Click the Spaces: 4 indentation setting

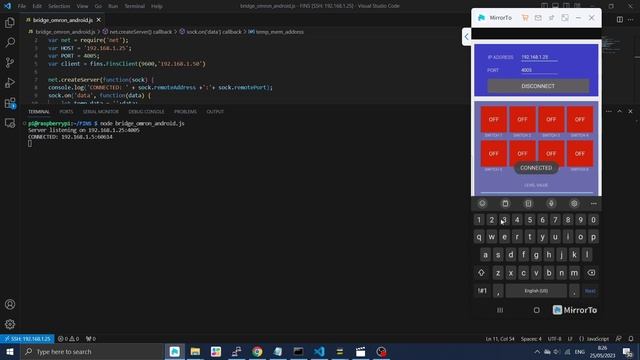click(x=531, y=339)
